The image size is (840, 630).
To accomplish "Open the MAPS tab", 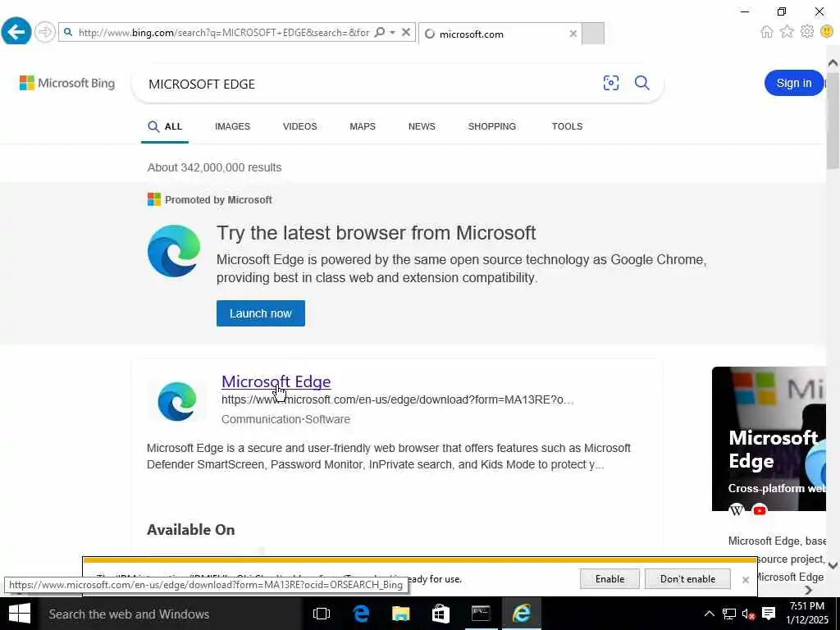I will point(363,126).
